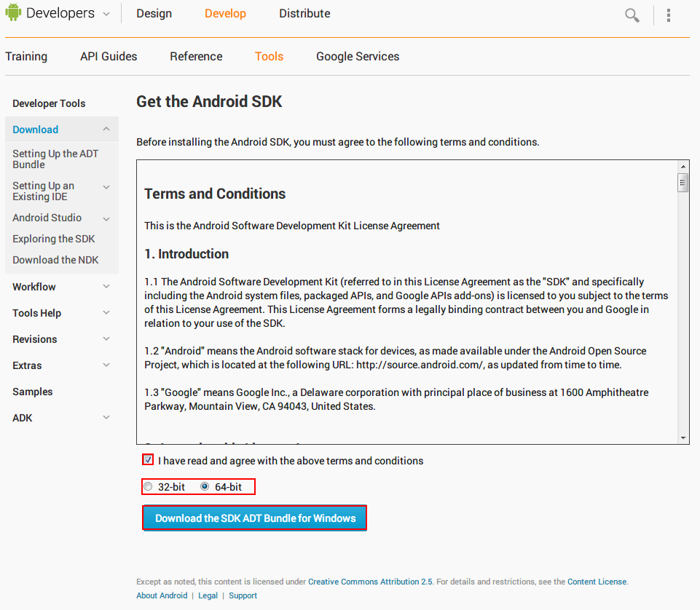700x610 pixels.
Task: Toggle the terms agreement checkbox
Action: [x=149, y=460]
